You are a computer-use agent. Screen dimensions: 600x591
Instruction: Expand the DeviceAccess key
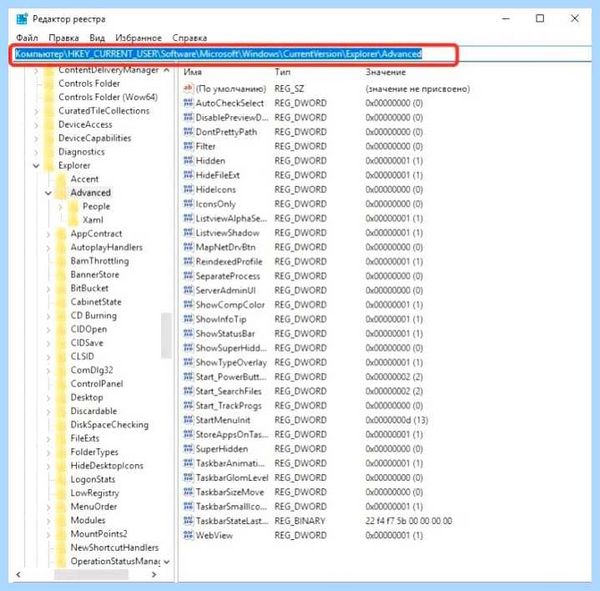[x=36, y=125]
